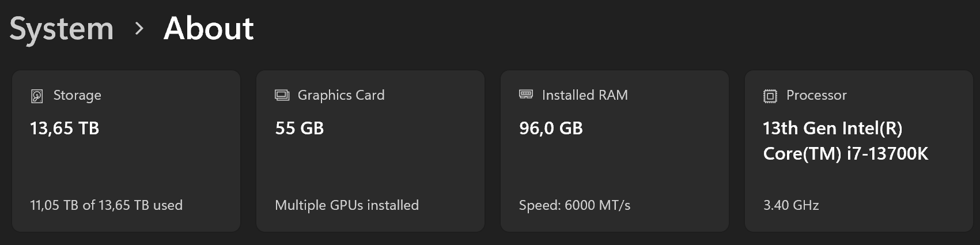The width and height of the screenshot is (980, 245).
Task: Click the "13th Gen Intel(R)" text line
Action: pos(833,128)
